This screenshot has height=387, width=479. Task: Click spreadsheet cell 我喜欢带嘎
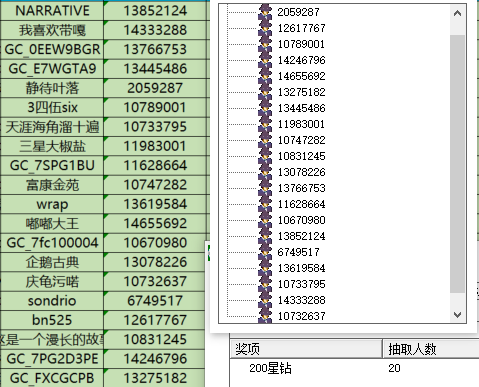pyautogui.click(x=52, y=30)
